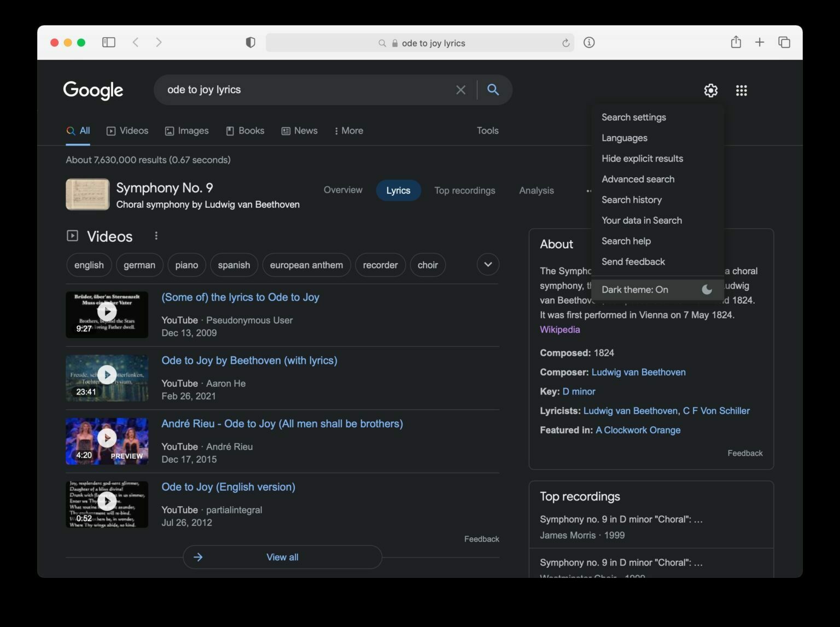Select the spanish filter chip
This screenshot has height=627, width=840.
pyautogui.click(x=234, y=265)
